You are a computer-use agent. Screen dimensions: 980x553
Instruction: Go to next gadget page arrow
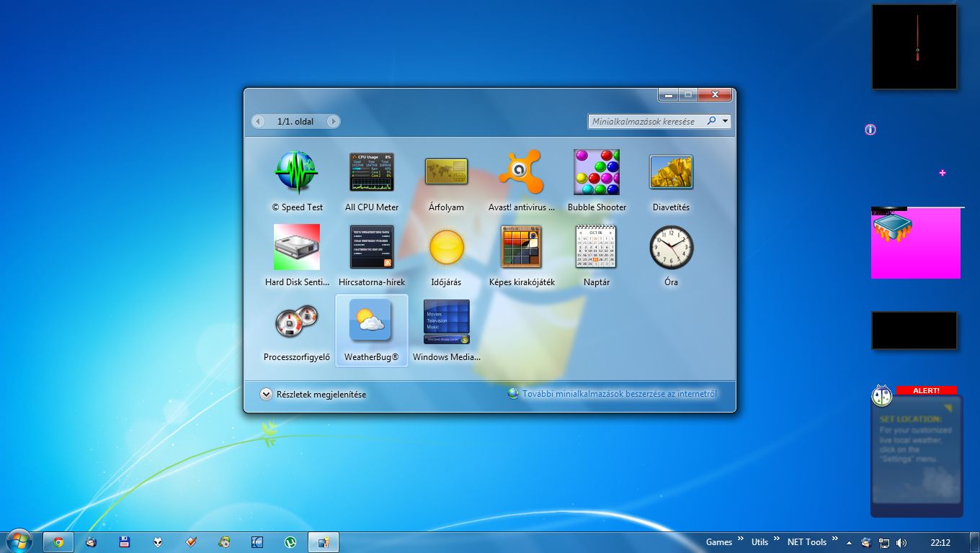[x=333, y=122]
